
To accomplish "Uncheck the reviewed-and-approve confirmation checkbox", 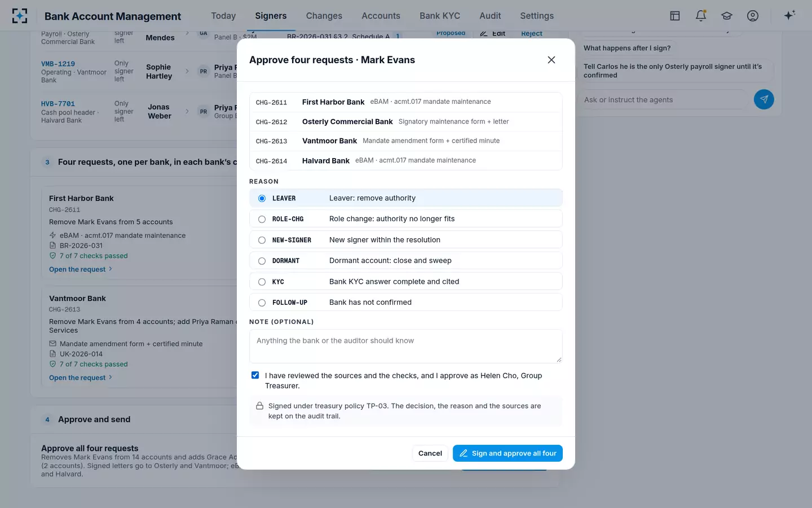I will point(255,375).
